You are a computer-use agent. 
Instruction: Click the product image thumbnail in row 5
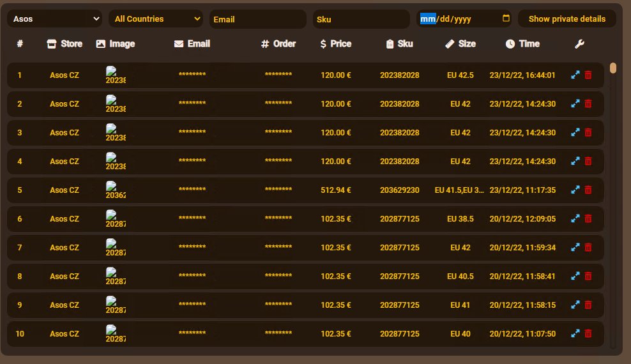[x=116, y=190]
